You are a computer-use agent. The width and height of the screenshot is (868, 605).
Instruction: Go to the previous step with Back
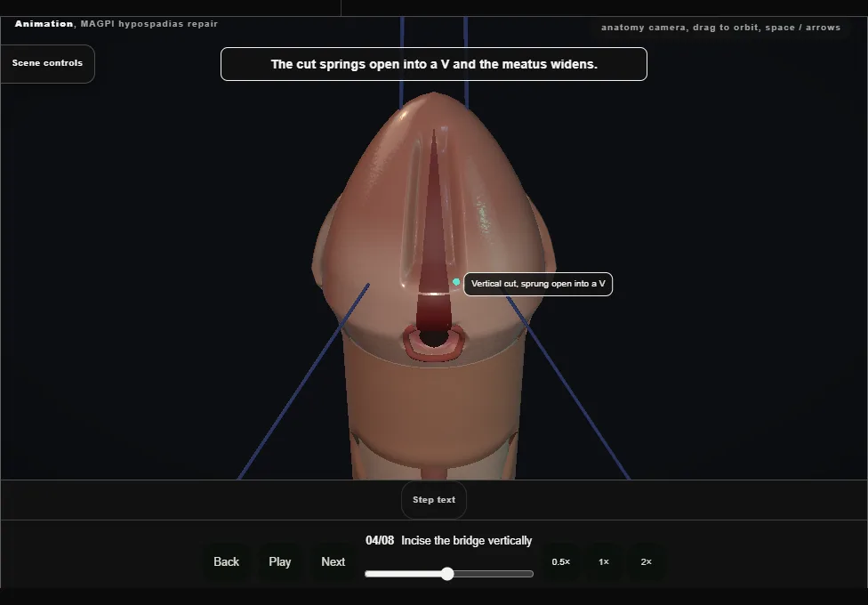pos(227,561)
